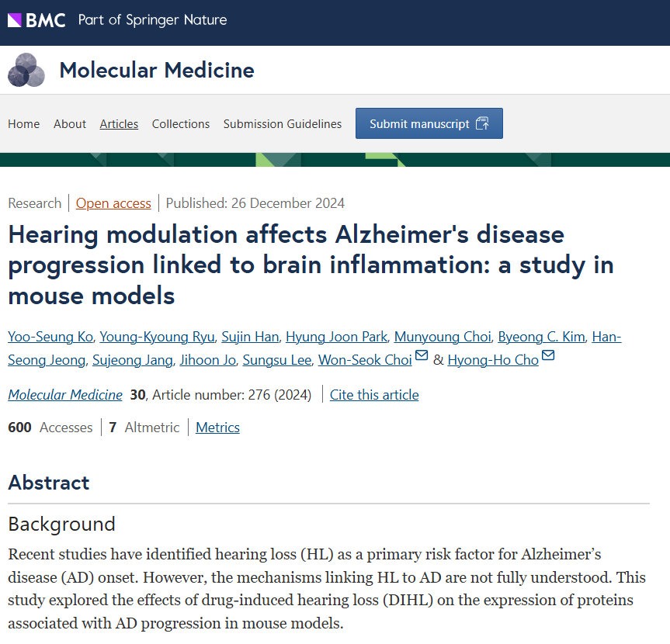
Task: Click the Molecular Medicine journal logo
Action: [26, 71]
